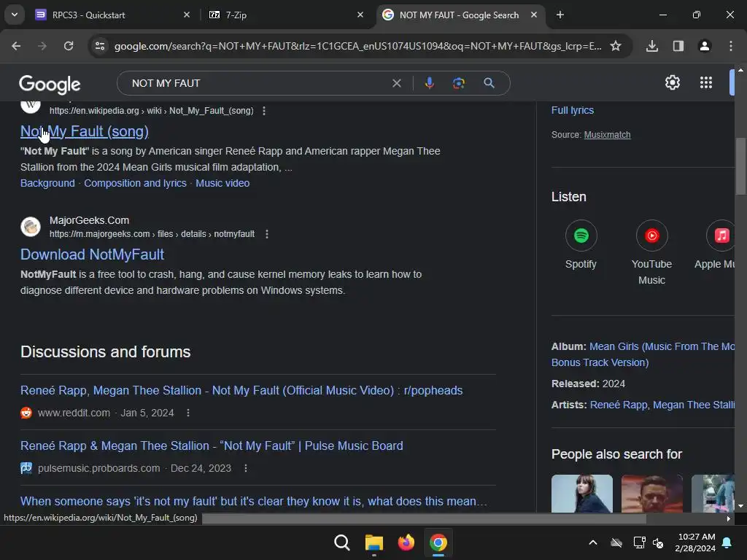Open the Reneé Rapp artist link
Image resolution: width=747 pixels, height=560 pixels.
tap(619, 405)
